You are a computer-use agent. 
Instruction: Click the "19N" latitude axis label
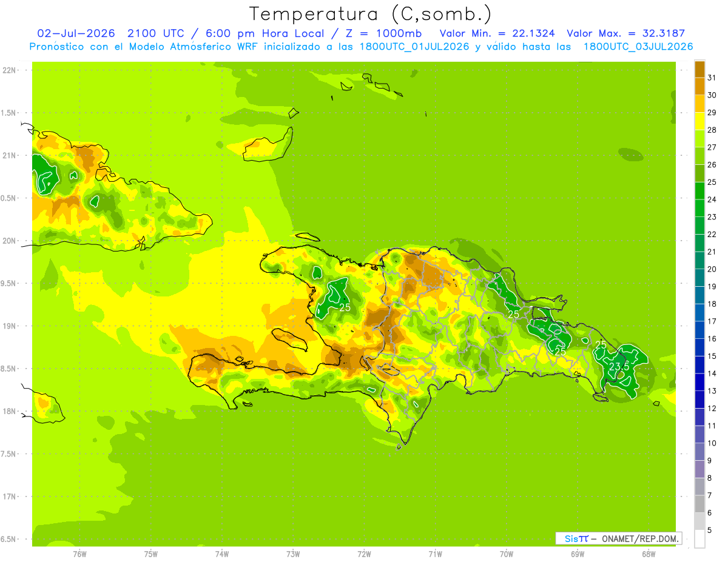(x=8, y=326)
